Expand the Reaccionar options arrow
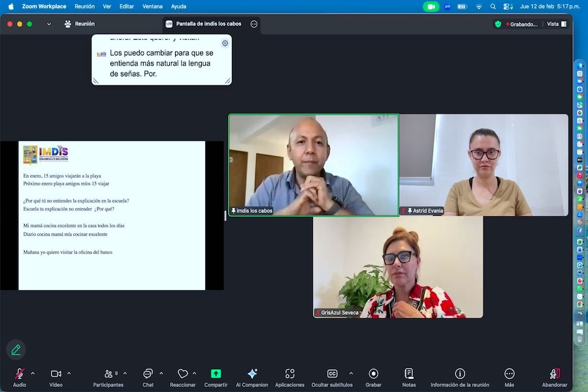Viewport: 588px width, 392px height. pyautogui.click(x=195, y=373)
